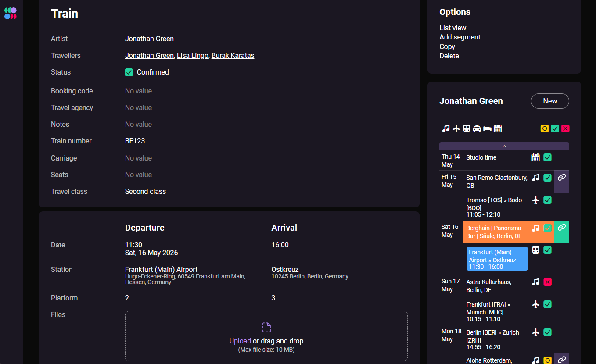596x364 pixels.
Task: Click arrival station name Ostkreuz
Action: (x=285, y=269)
